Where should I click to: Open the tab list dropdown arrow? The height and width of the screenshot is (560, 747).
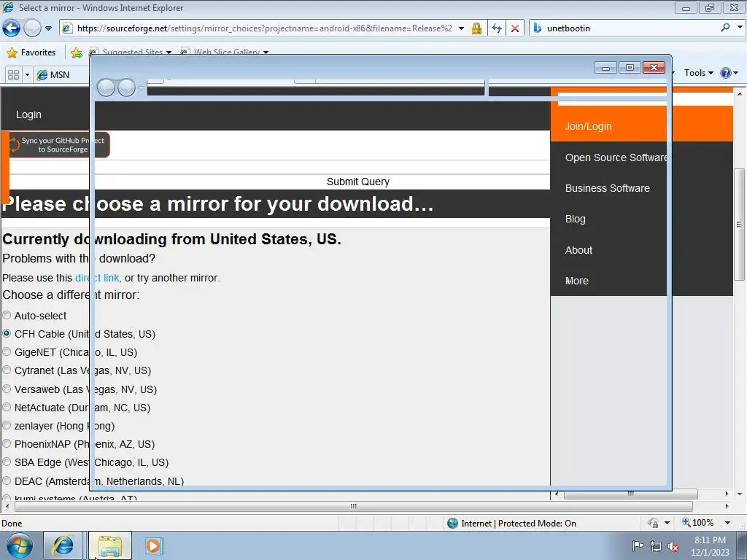[27, 75]
